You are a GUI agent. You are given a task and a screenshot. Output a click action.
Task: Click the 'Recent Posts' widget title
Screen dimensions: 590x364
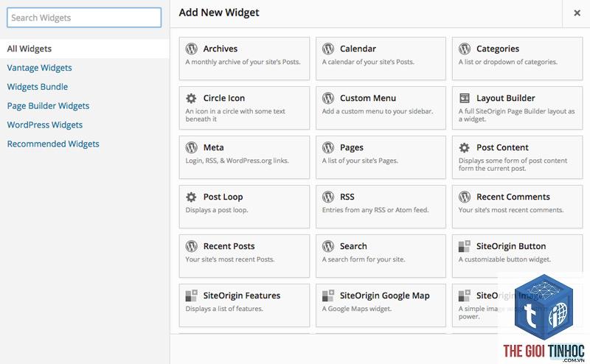click(229, 246)
